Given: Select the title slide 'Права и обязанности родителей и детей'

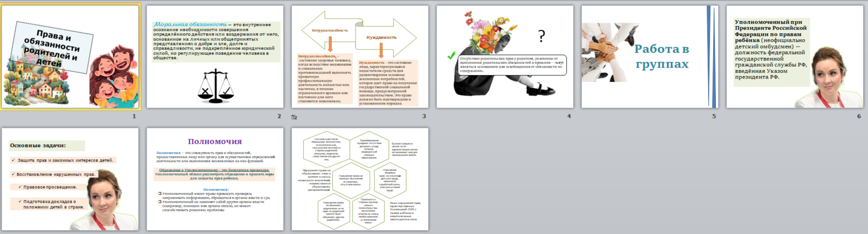Looking at the screenshot, I should pyautogui.click(x=70, y=57).
